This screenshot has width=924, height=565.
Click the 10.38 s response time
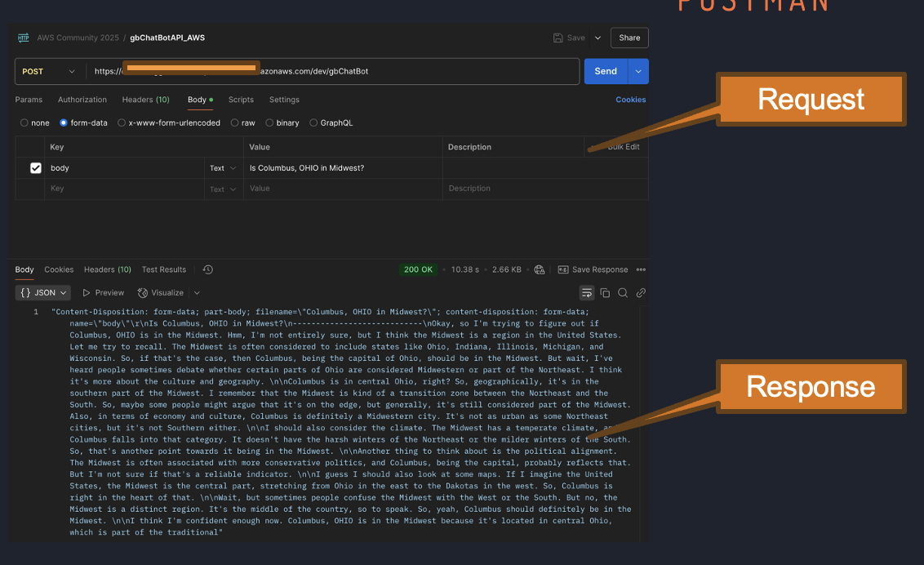[465, 269]
